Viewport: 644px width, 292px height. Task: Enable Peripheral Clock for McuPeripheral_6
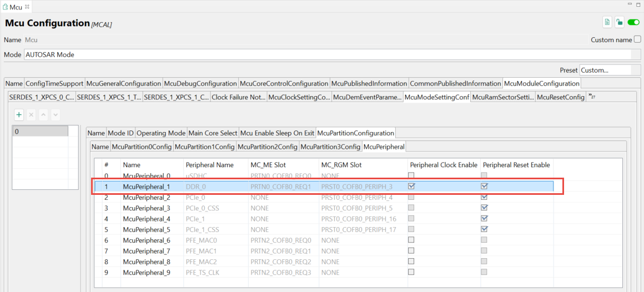click(411, 239)
